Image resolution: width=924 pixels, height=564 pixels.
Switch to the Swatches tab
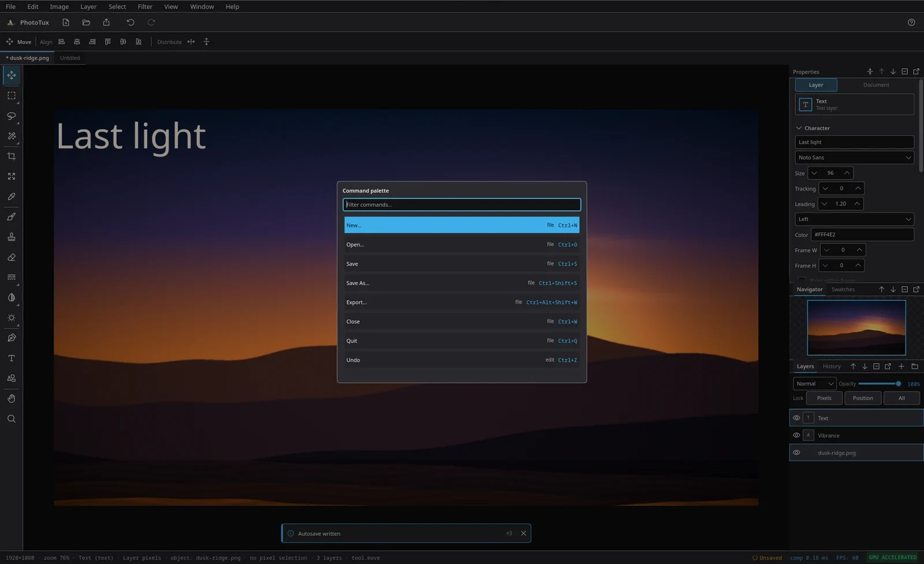point(843,289)
